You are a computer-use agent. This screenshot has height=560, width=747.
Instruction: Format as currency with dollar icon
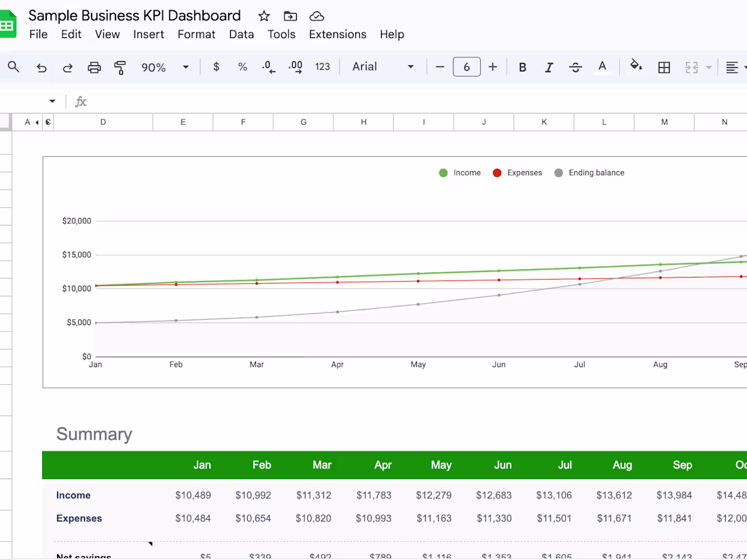[216, 67]
